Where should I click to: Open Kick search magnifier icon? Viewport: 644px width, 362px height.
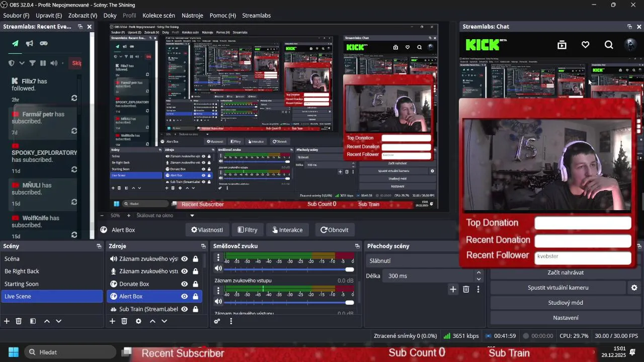tap(609, 45)
